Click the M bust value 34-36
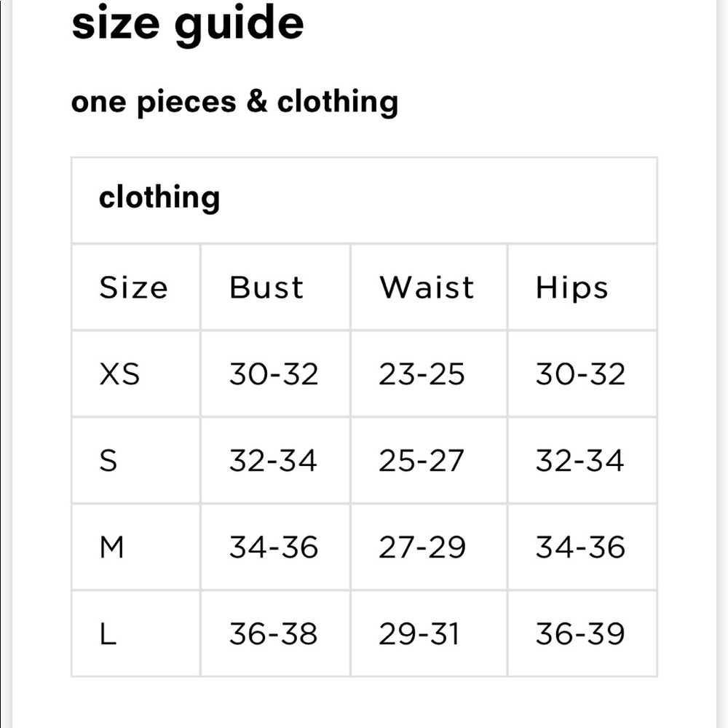The width and height of the screenshot is (728, 728). coord(274,547)
